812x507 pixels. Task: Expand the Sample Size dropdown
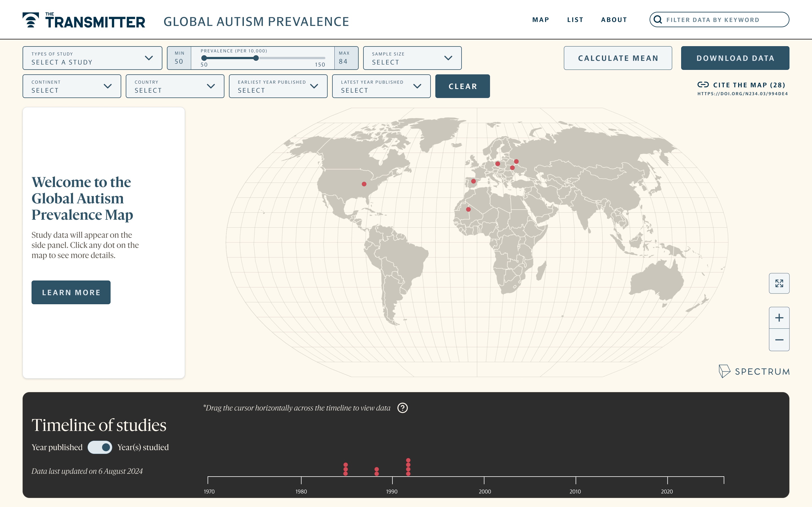412,58
